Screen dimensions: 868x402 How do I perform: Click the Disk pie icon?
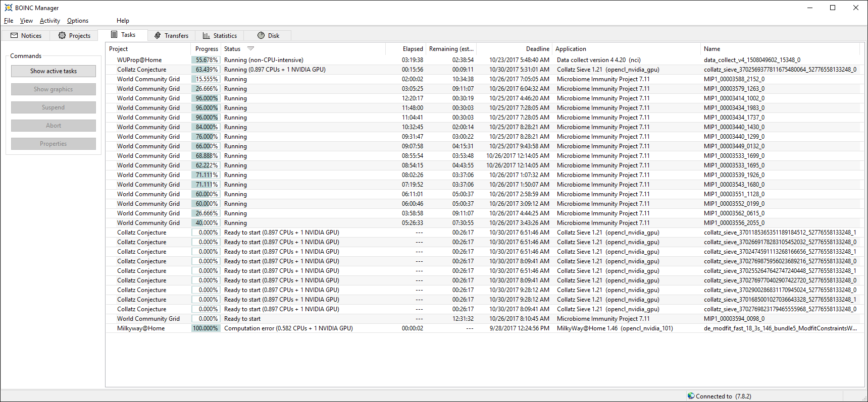(261, 35)
